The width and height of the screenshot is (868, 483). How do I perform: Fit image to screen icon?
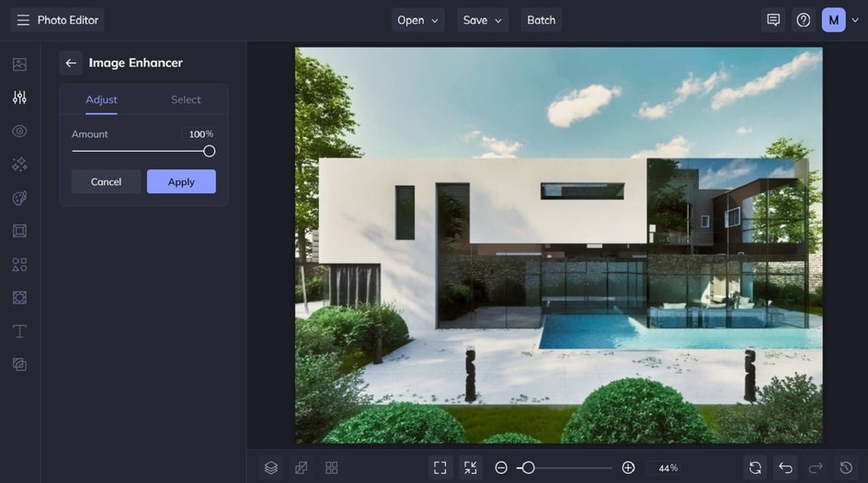[x=440, y=468]
